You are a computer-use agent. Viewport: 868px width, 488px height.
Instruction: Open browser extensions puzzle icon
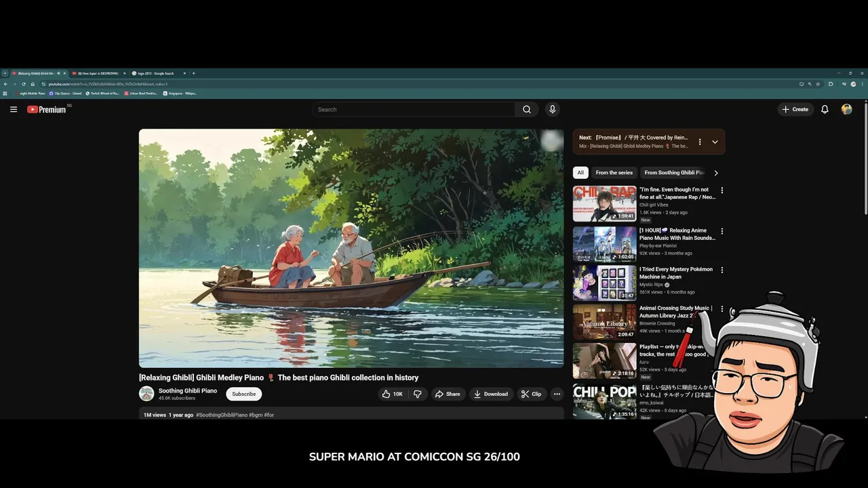pos(831,84)
